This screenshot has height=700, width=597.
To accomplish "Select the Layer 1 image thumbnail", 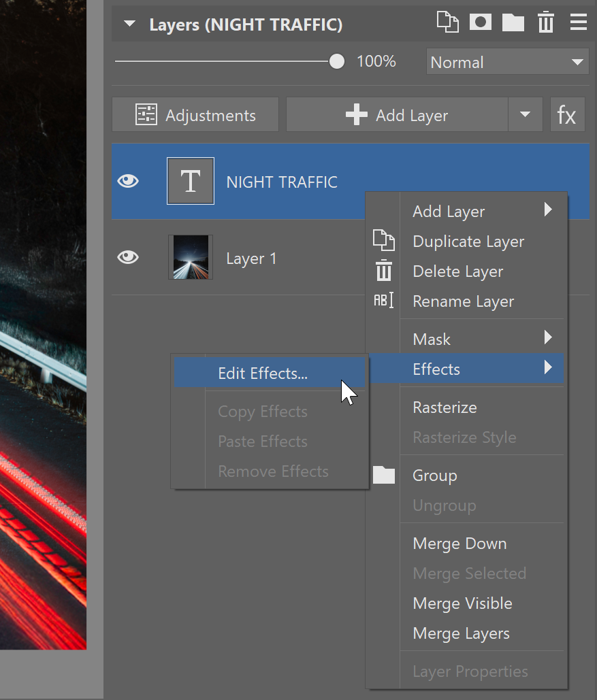I will [191, 258].
